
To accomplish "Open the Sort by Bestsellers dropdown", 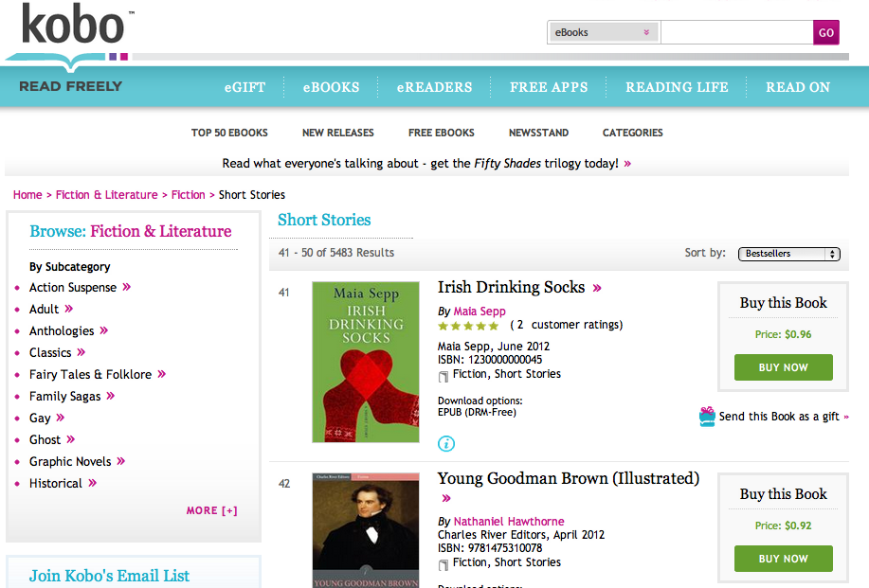I will click(789, 254).
